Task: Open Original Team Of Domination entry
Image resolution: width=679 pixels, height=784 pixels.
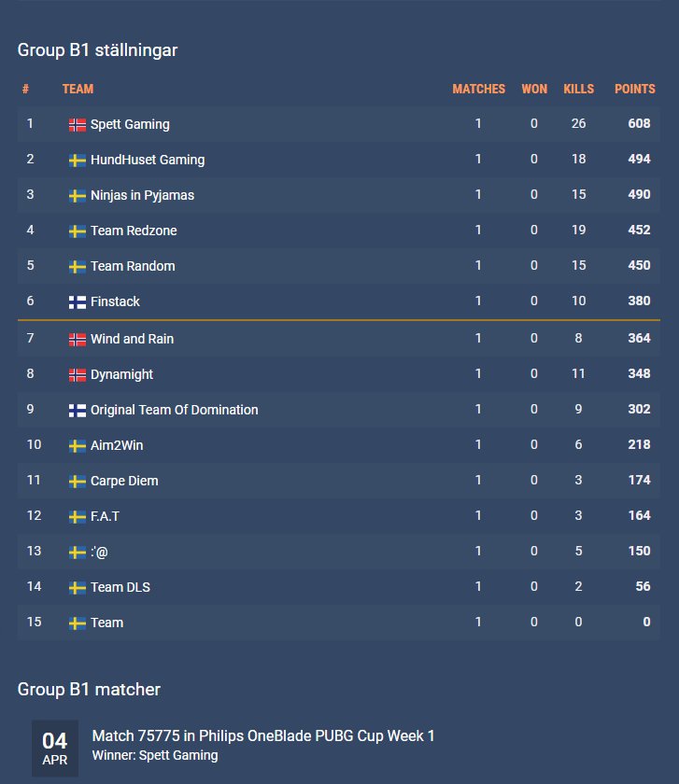Action: (x=174, y=410)
